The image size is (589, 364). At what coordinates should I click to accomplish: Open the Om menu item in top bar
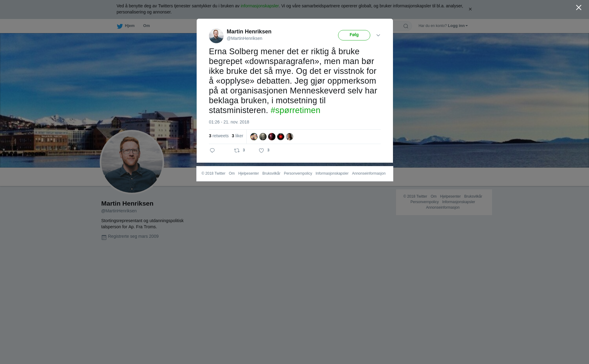click(x=146, y=26)
